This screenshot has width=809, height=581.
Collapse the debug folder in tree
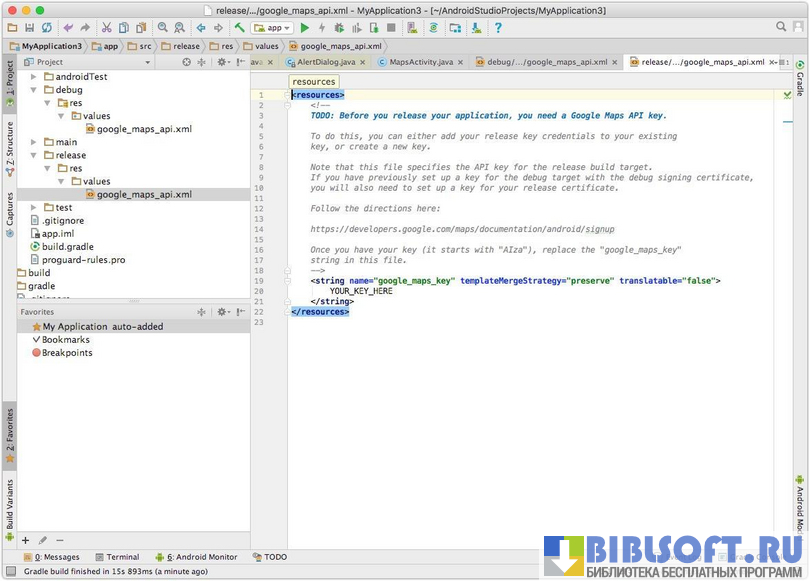coord(33,90)
